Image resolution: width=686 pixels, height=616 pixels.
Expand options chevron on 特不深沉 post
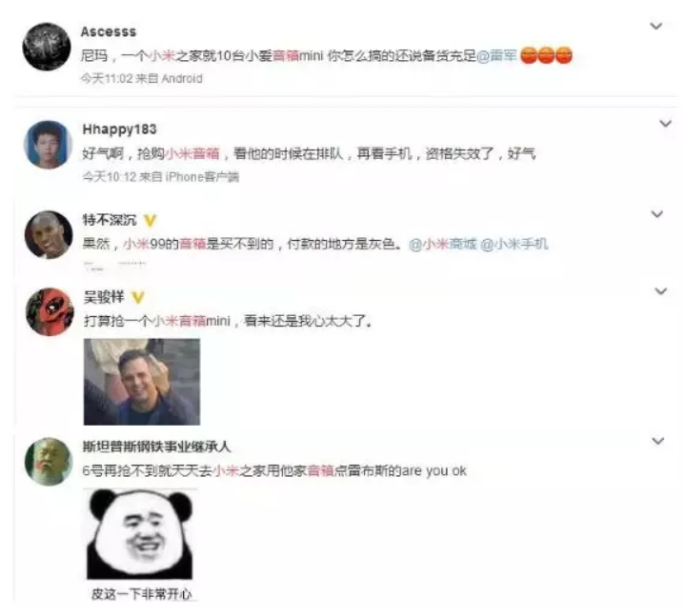point(657,214)
